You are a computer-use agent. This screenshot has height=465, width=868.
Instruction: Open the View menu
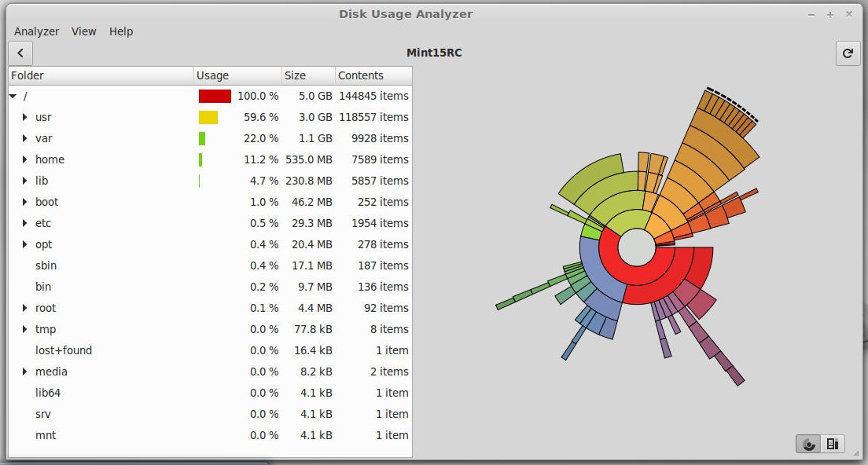pyautogui.click(x=83, y=31)
